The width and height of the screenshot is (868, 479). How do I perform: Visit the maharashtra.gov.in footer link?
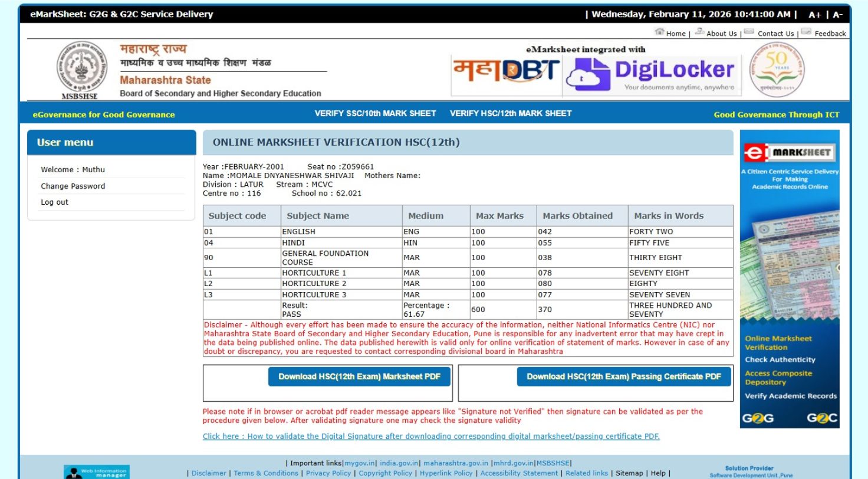click(x=455, y=463)
